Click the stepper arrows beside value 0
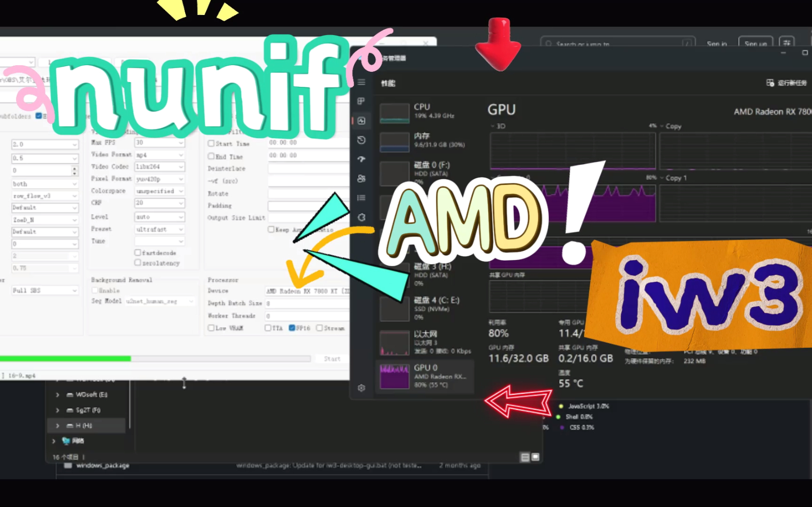 74,171
